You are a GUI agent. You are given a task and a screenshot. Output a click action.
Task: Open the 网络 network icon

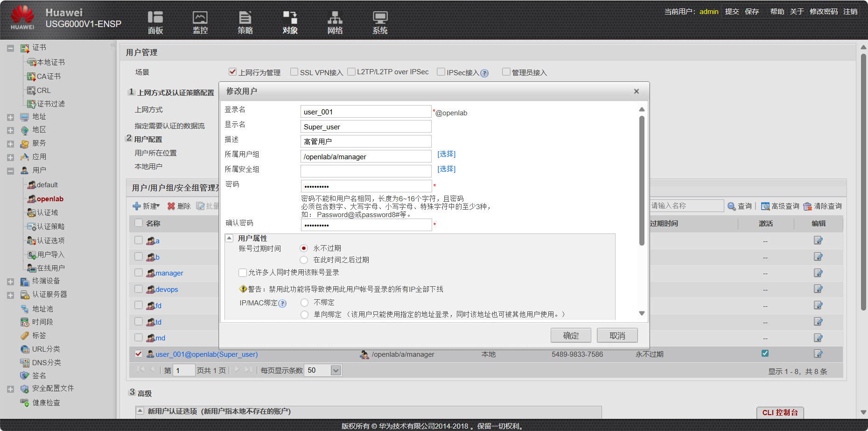pyautogui.click(x=335, y=22)
